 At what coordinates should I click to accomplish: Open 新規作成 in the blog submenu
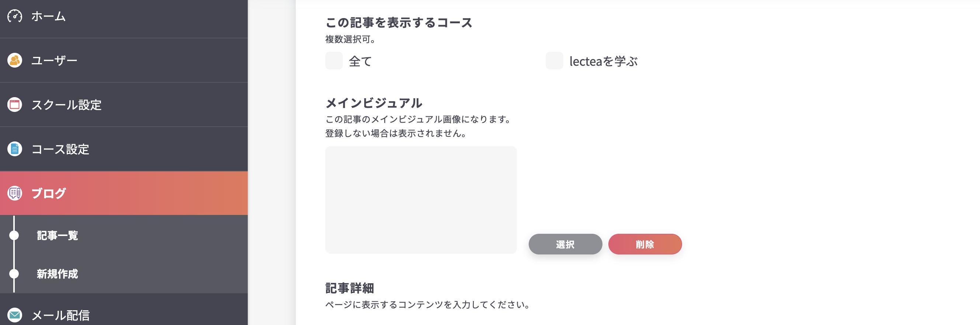[x=58, y=274]
